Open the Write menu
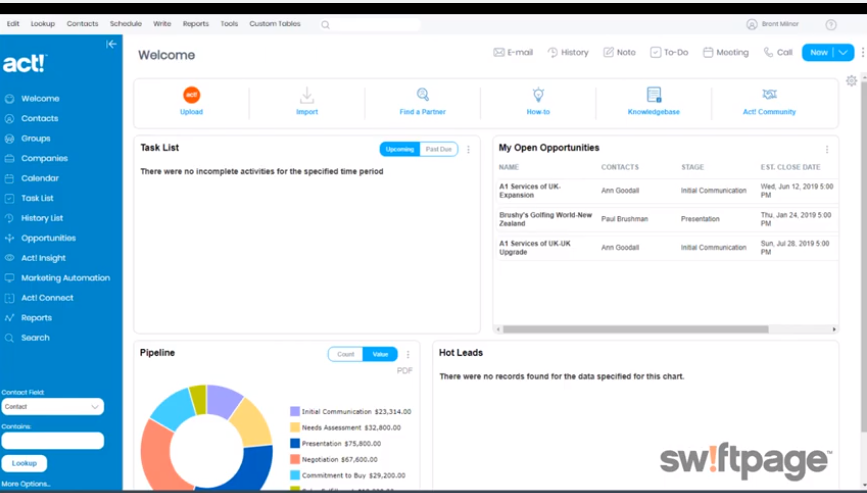 pos(162,24)
